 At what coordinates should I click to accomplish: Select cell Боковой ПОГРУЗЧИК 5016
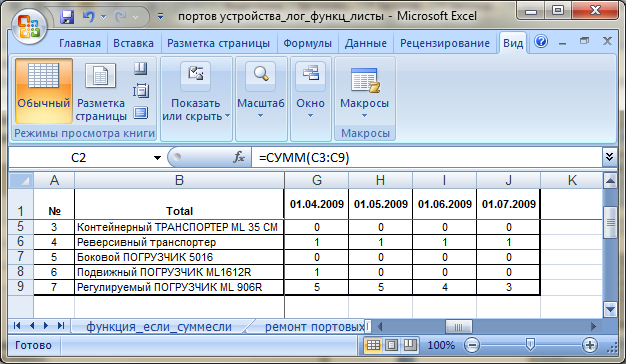(x=179, y=257)
